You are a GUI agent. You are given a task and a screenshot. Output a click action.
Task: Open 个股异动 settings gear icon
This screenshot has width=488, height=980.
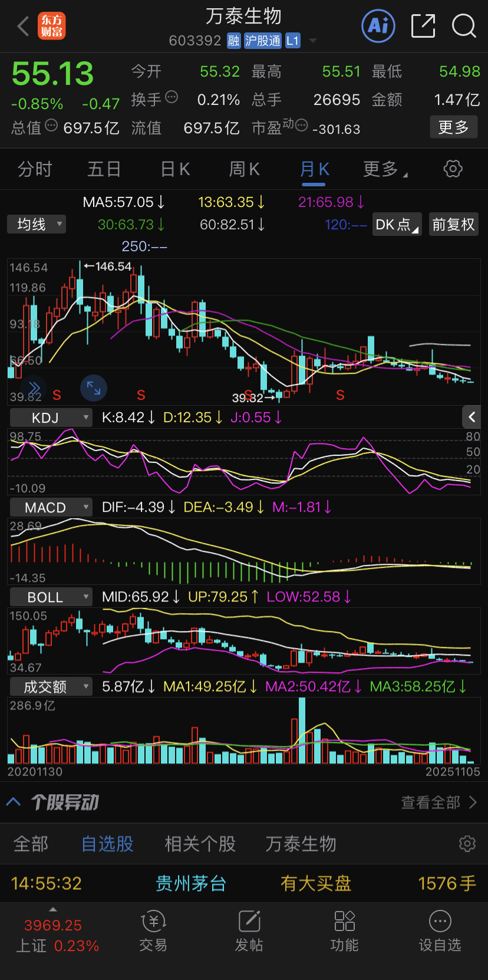tap(467, 844)
